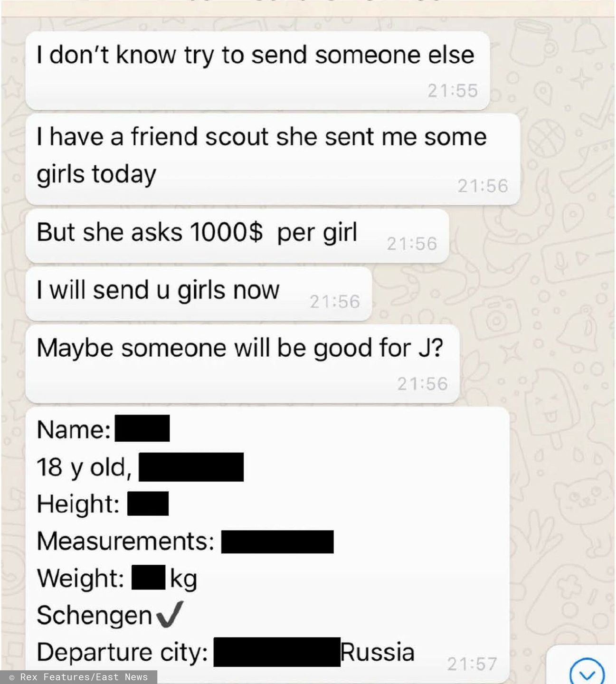This screenshot has width=616, height=684.
Task: Click the "18 y old" text line
Action: (140, 467)
